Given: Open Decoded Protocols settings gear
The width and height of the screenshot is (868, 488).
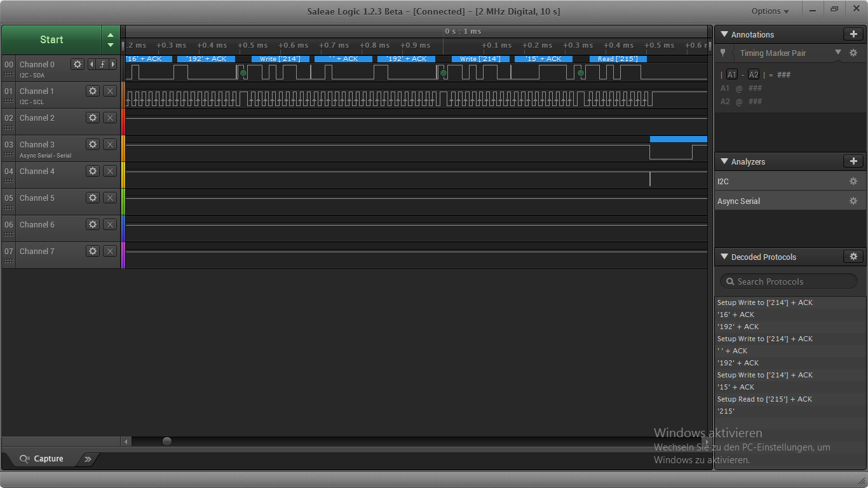Looking at the screenshot, I should (853, 257).
